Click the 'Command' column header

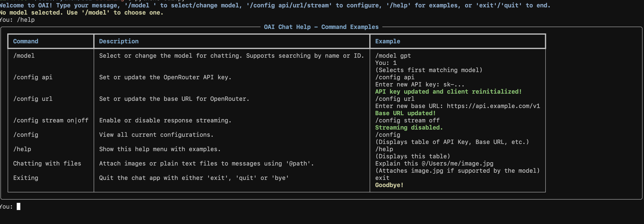coord(25,41)
